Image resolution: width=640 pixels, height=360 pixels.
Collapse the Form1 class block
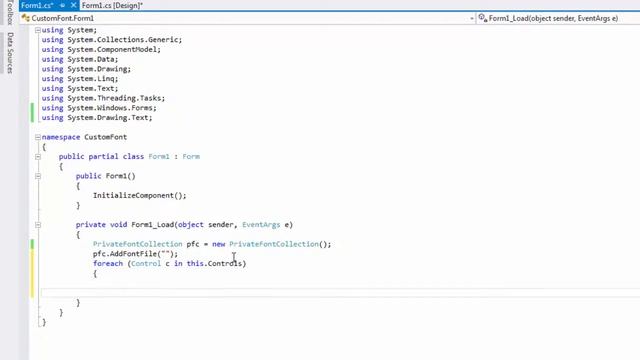coord(38,157)
